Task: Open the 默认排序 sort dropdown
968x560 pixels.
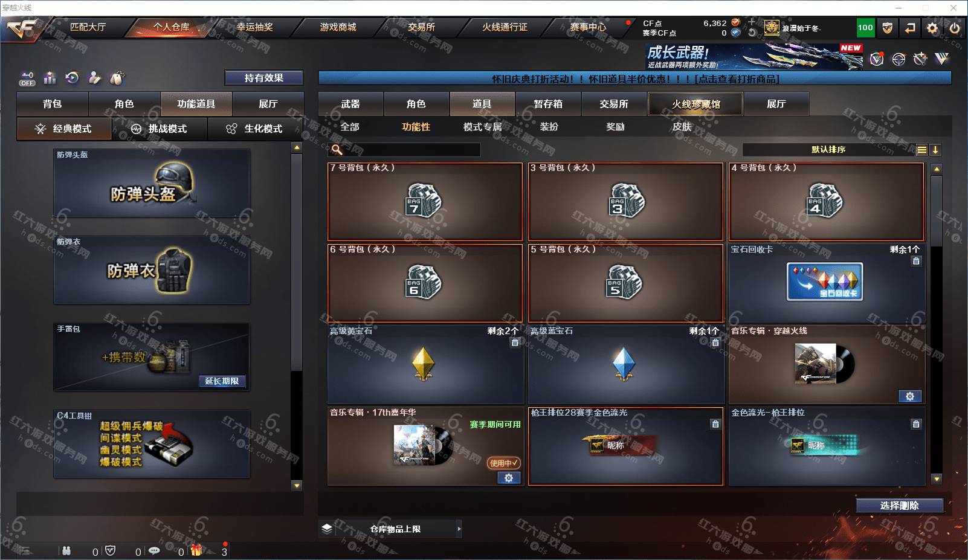Action: [828, 150]
